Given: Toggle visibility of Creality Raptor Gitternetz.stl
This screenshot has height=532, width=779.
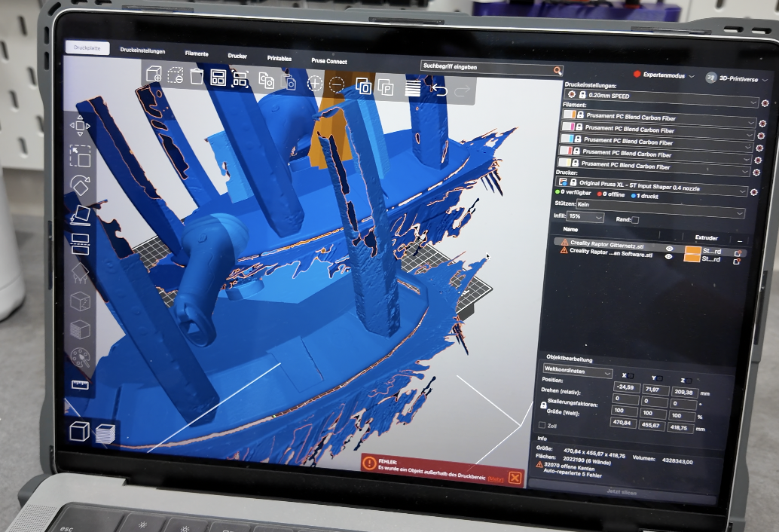Looking at the screenshot, I should [669, 249].
